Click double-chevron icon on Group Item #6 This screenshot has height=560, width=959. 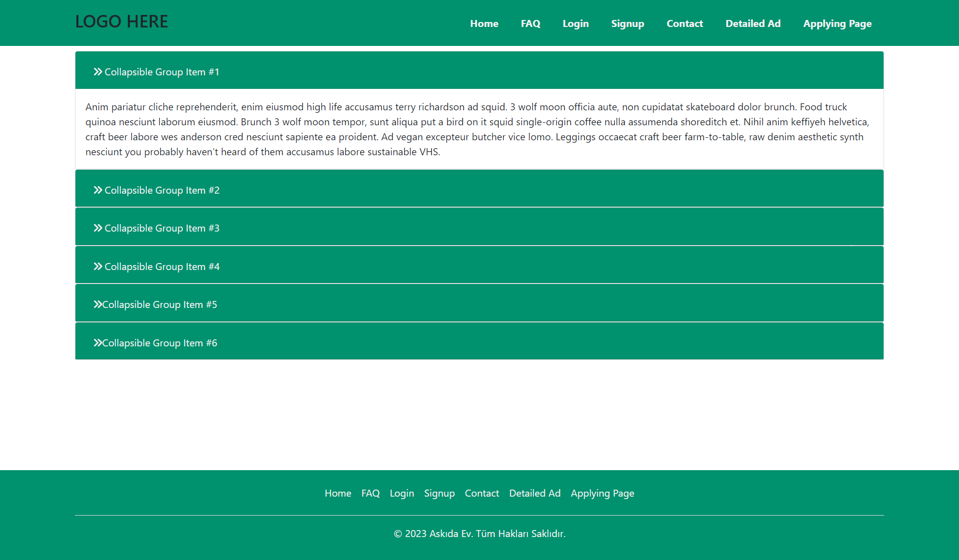[x=97, y=343]
